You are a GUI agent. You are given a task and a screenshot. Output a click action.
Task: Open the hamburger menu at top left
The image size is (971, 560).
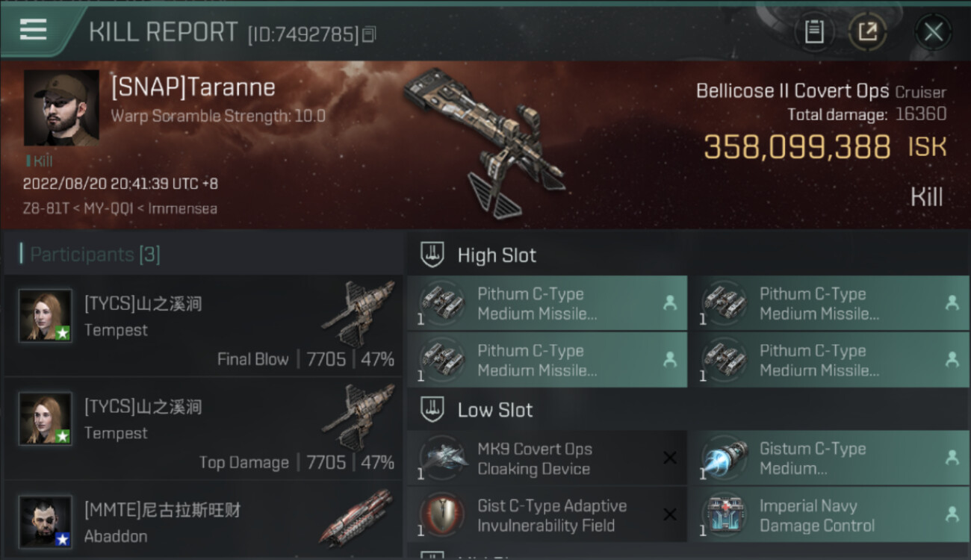tap(34, 30)
